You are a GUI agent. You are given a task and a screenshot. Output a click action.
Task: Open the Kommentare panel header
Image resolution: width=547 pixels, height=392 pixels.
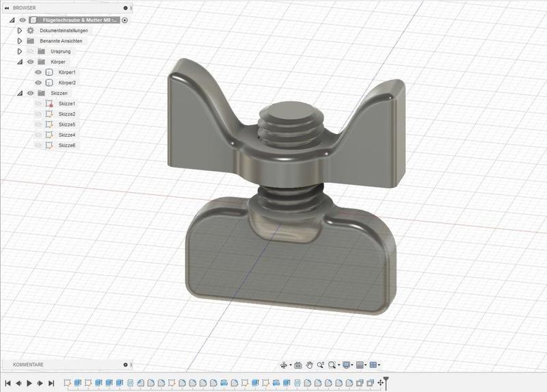pos(66,365)
